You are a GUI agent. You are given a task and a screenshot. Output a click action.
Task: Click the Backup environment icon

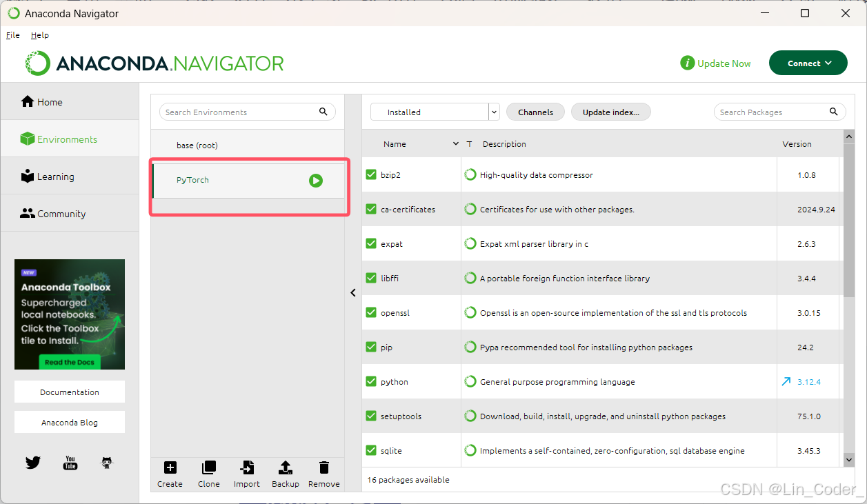pos(286,467)
